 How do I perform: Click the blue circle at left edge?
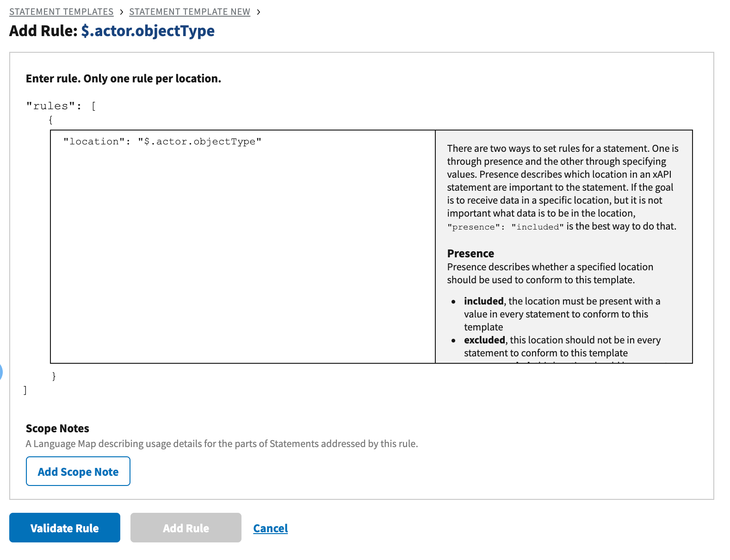1,372
